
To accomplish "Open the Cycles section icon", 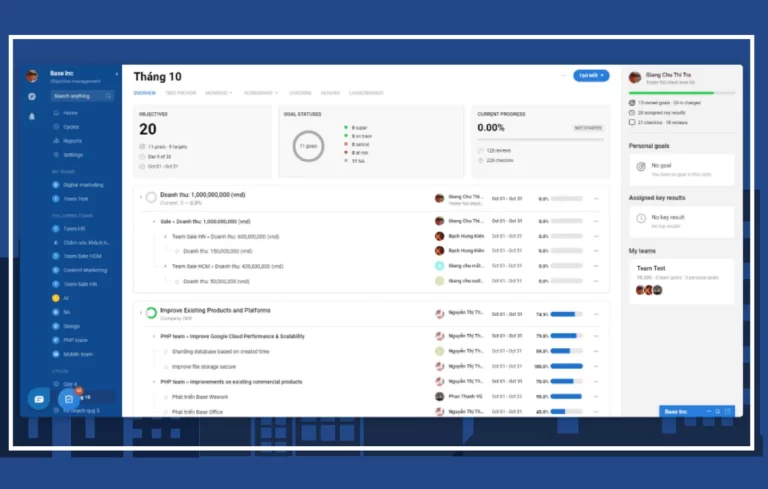I will (x=56, y=127).
